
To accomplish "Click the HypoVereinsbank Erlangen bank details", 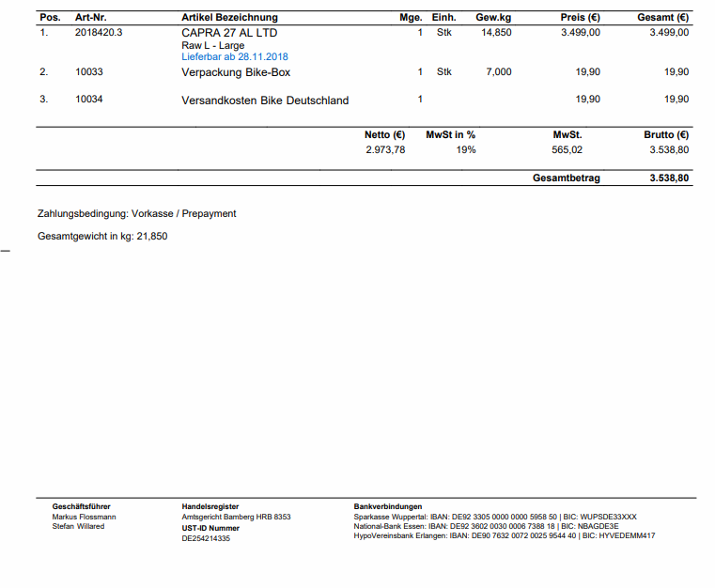I will 504,536.
